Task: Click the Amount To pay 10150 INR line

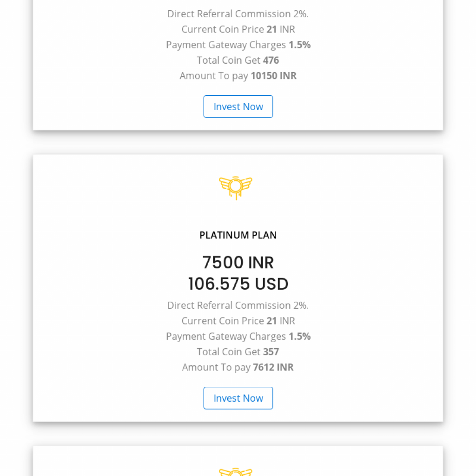Action: coord(238,76)
